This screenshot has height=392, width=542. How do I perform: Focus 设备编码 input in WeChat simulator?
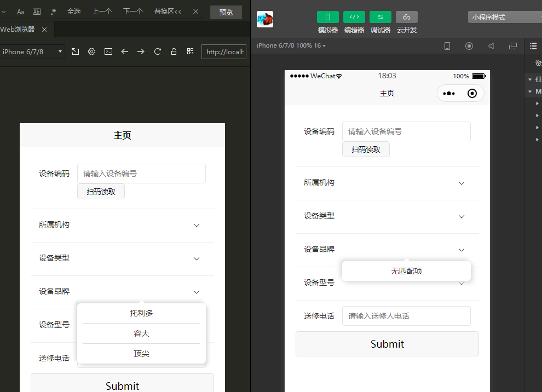[x=406, y=131]
